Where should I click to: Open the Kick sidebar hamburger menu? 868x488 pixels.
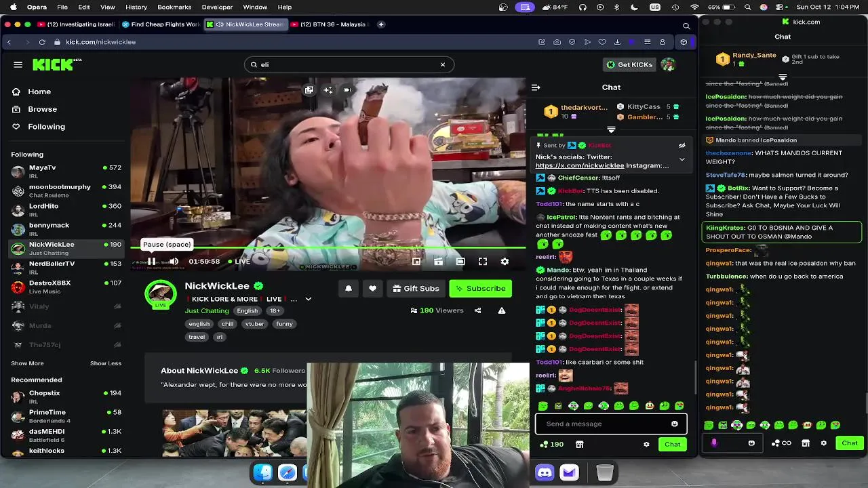(x=18, y=64)
